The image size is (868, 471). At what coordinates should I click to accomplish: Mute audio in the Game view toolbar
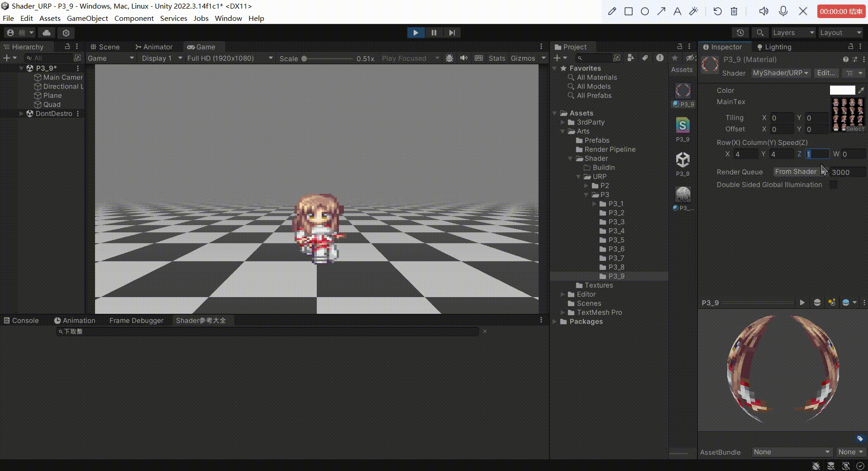coord(464,58)
